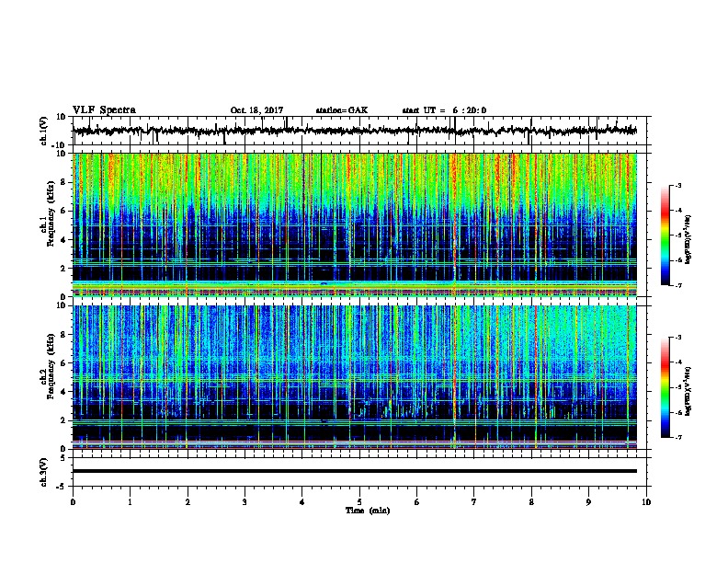Click the "-7" tick on ch.2 colorbar
The image size is (728, 563).
pyautogui.click(x=678, y=437)
